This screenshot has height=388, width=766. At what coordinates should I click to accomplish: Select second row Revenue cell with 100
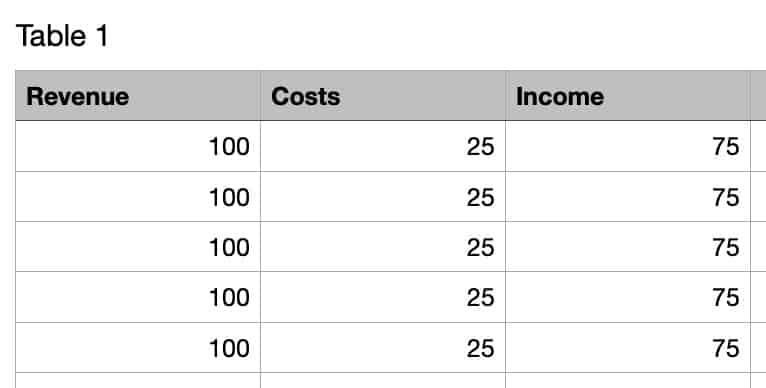(x=138, y=196)
